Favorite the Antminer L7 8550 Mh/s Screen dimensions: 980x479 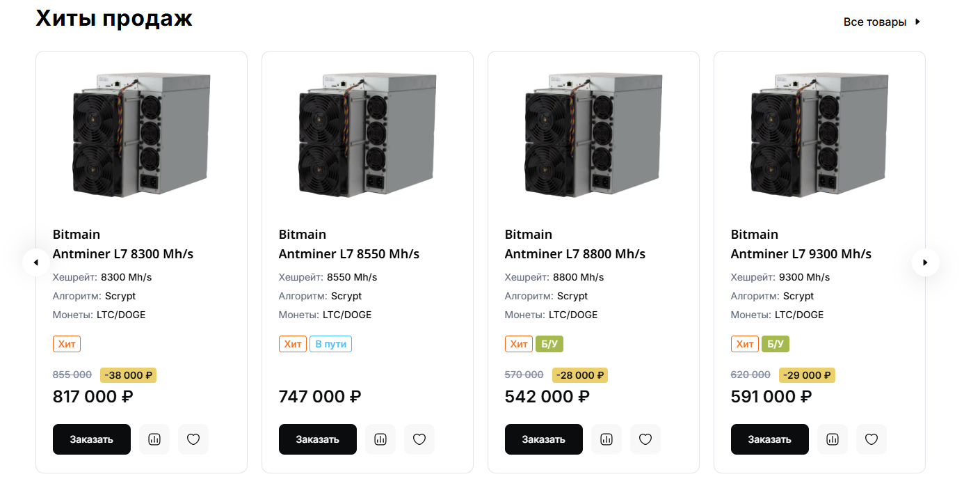pyautogui.click(x=419, y=439)
